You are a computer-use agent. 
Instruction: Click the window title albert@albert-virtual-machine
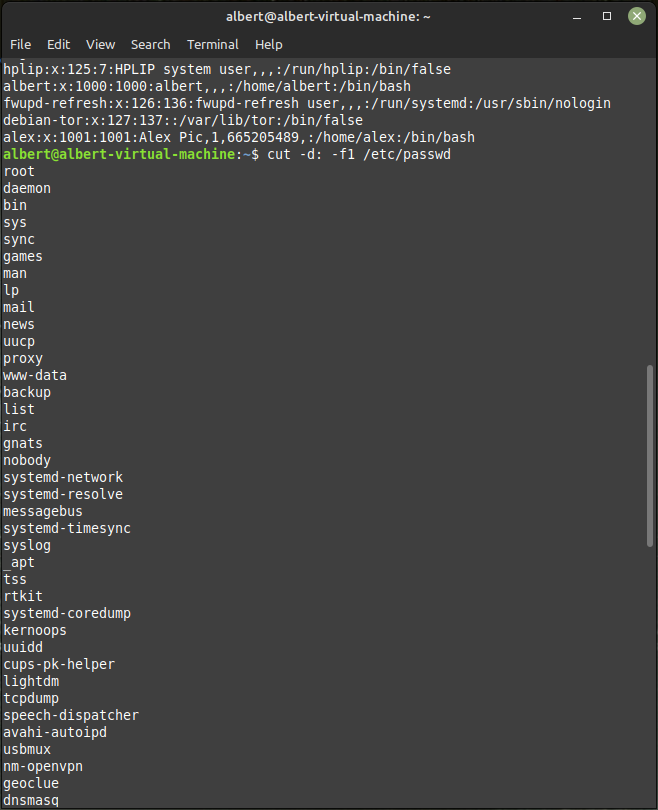pos(328,17)
